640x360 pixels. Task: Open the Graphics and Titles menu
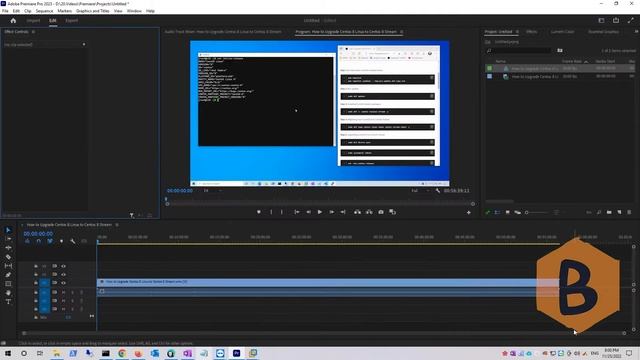pyautogui.click(x=93, y=11)
